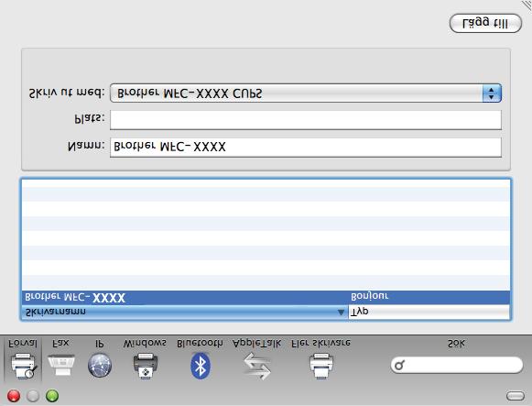
Task: Click the Sök search field
Action: 457,366
